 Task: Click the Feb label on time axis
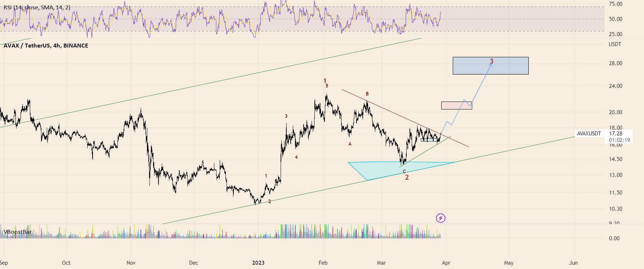coord(323,263)
